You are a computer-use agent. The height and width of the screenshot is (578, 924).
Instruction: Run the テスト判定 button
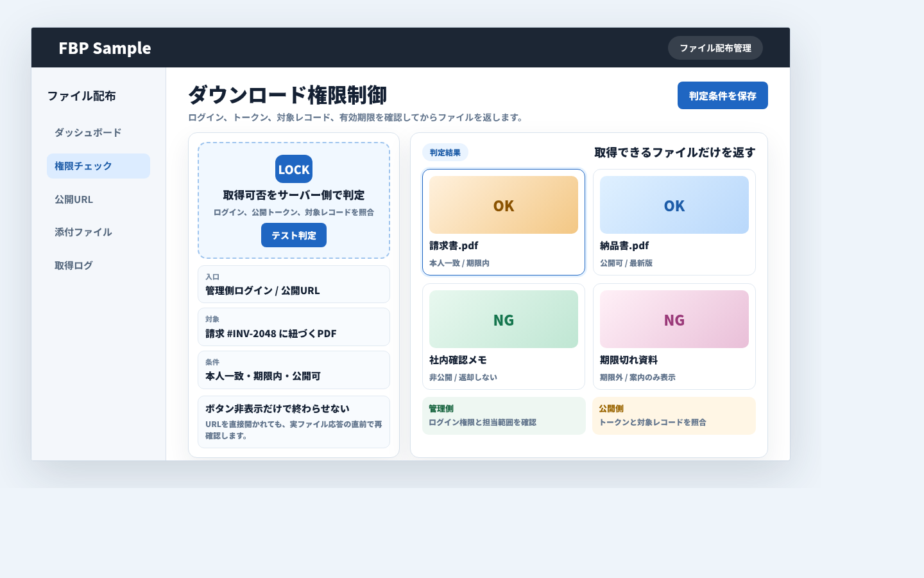point(294,235)
